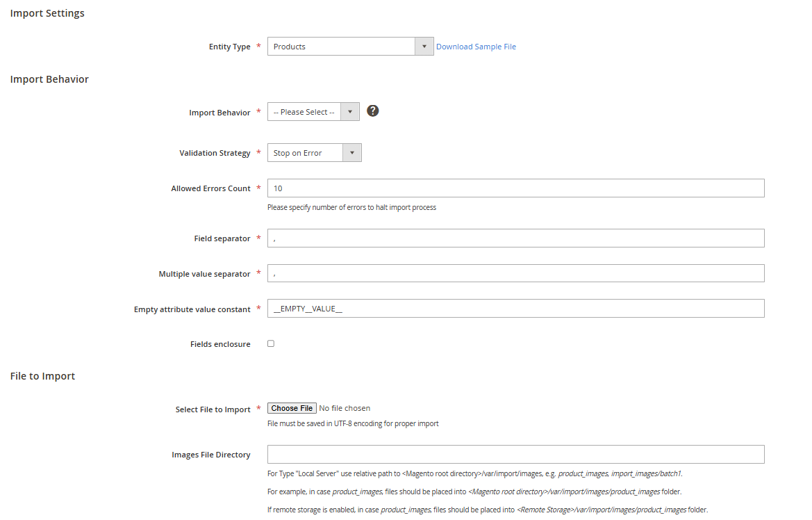Click the Import Settings section header

click(x=47, y=13)
